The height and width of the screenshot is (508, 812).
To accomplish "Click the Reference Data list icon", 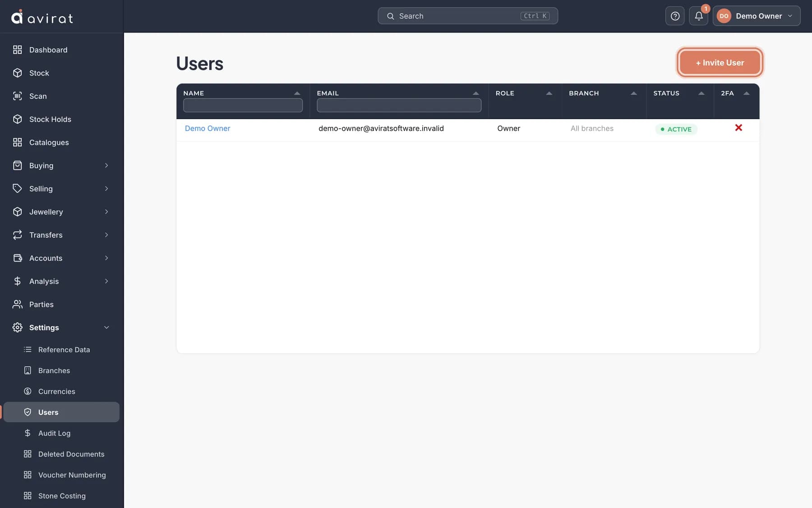I will (x=28, y=350).
